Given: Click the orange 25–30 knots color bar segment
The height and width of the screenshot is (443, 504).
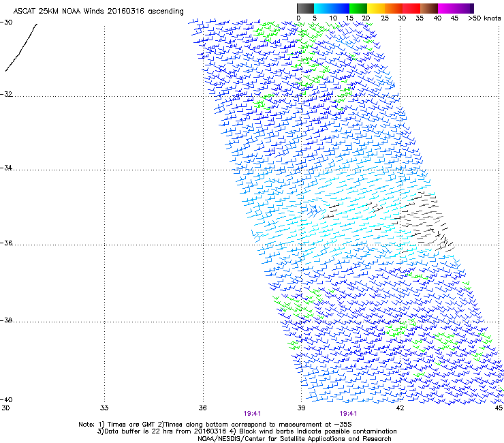Looking at the screenshot, I should (394, 8).
